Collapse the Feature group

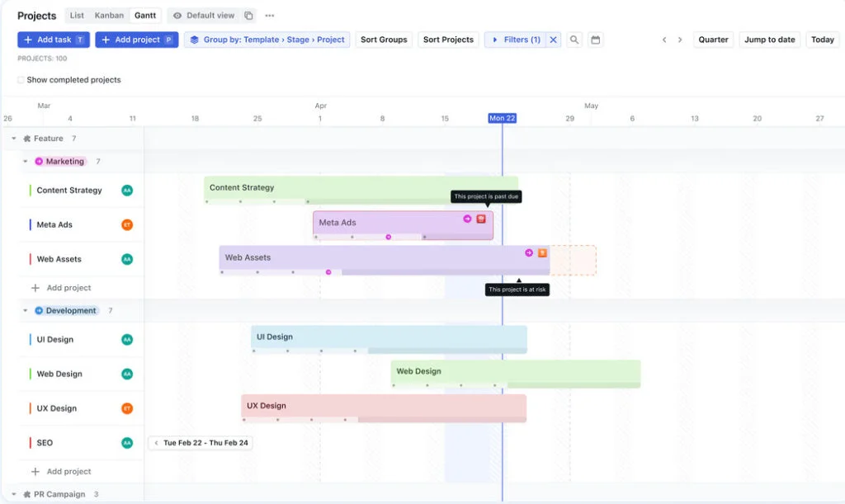[14, 139]
